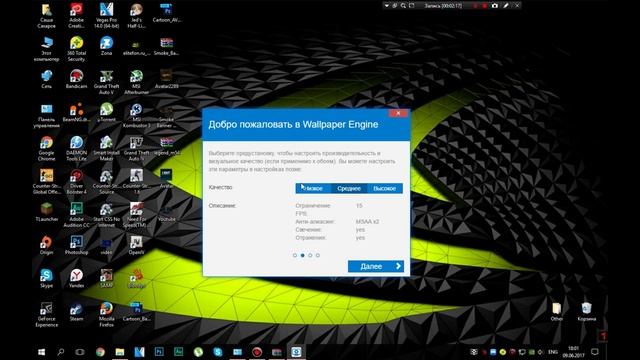
Task: Open Yandex browser desktop shortcut
Action: pyautogui.click(x=76, y=278)
